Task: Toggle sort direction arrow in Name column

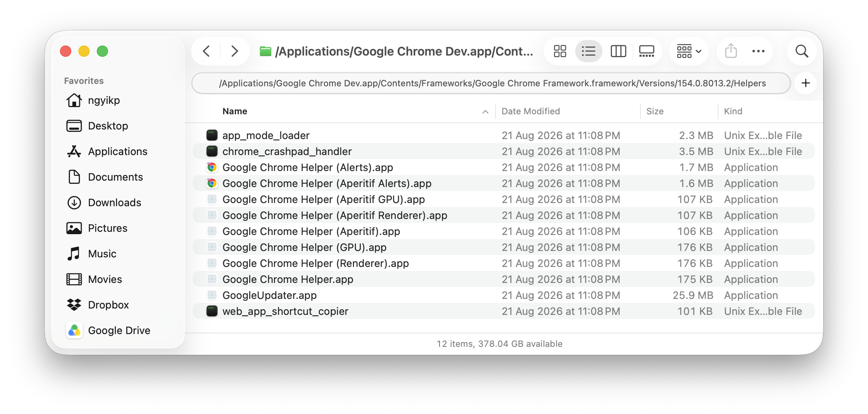Action: pyautogui.click(x=485, y=111)
